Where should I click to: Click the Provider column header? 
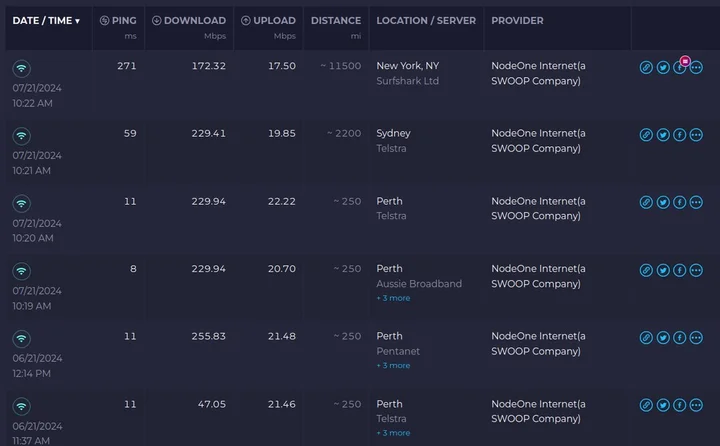click(x=517, y=21)
